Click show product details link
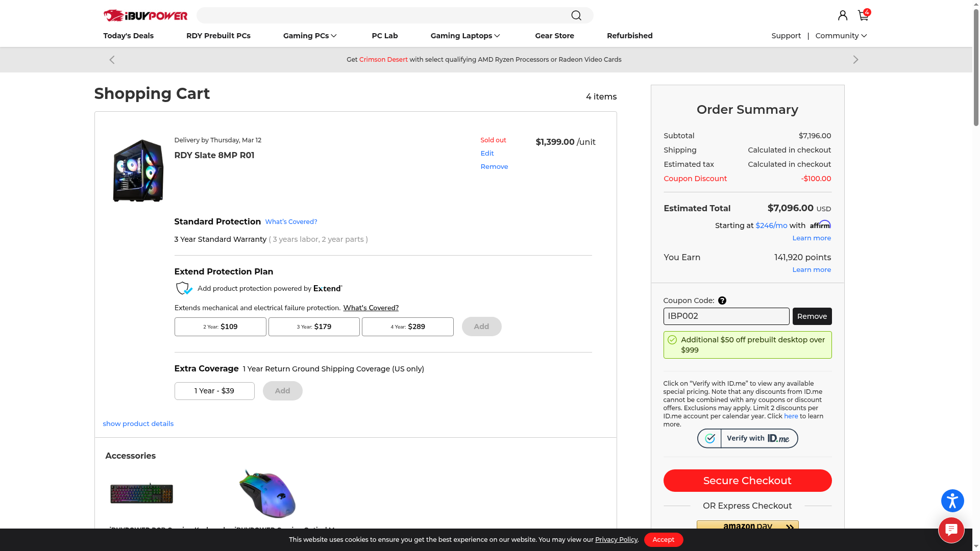The width and height of the screenshot is (980, 551). pyautogui.click(x=138, y=423)
